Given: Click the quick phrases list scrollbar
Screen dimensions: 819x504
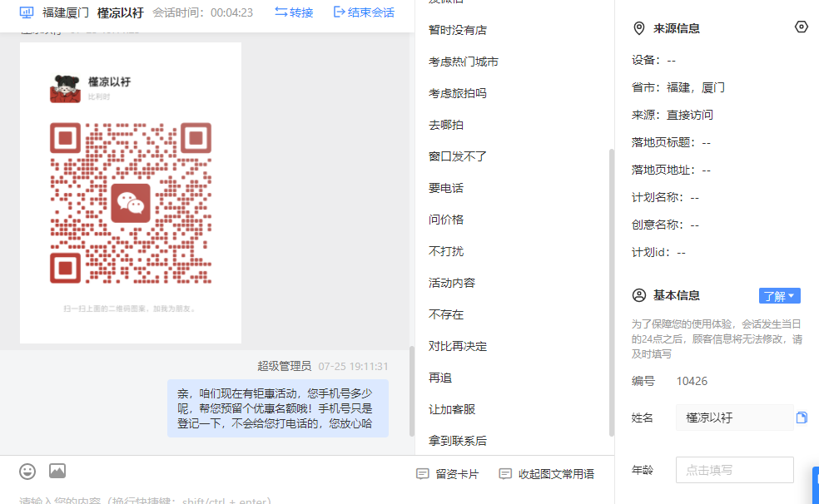Looking at the screenshot, I should [x=612, y=292].
